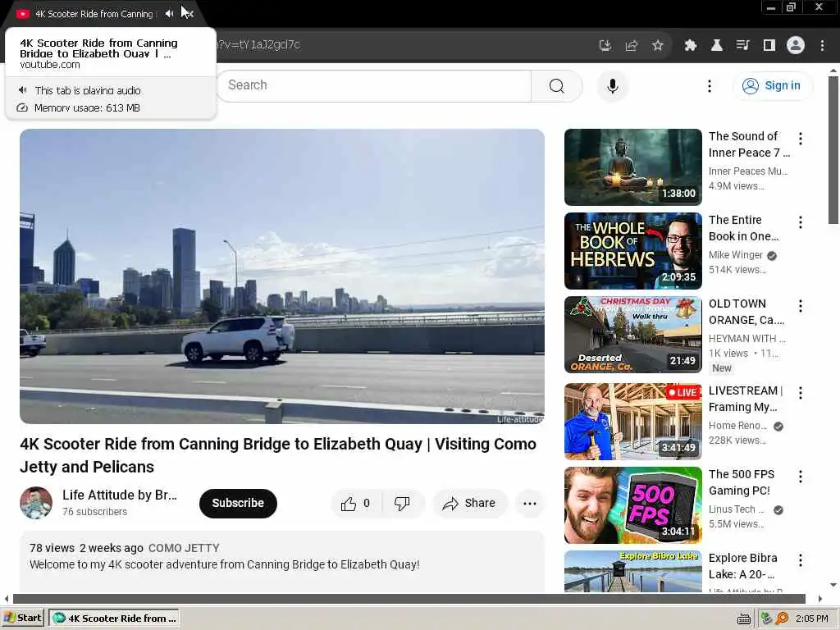Click the network tray icon

[767, 619]
